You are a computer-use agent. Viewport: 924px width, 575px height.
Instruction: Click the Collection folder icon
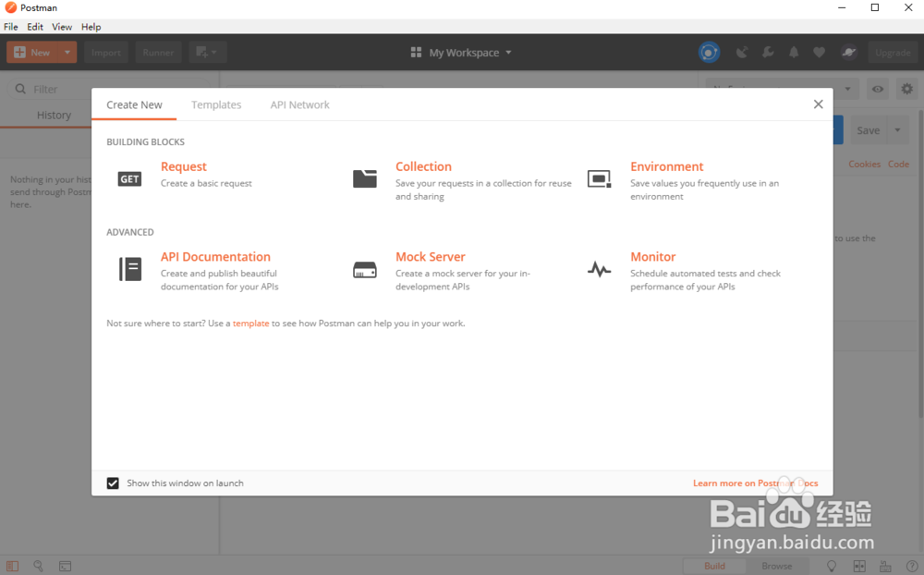(x=365, y=178)
